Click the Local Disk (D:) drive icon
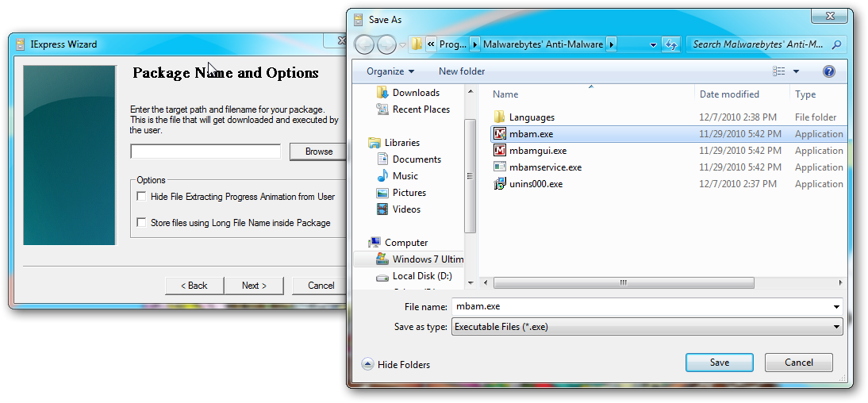The height and width of the screenshot is (403, 868). coord(382,276)
